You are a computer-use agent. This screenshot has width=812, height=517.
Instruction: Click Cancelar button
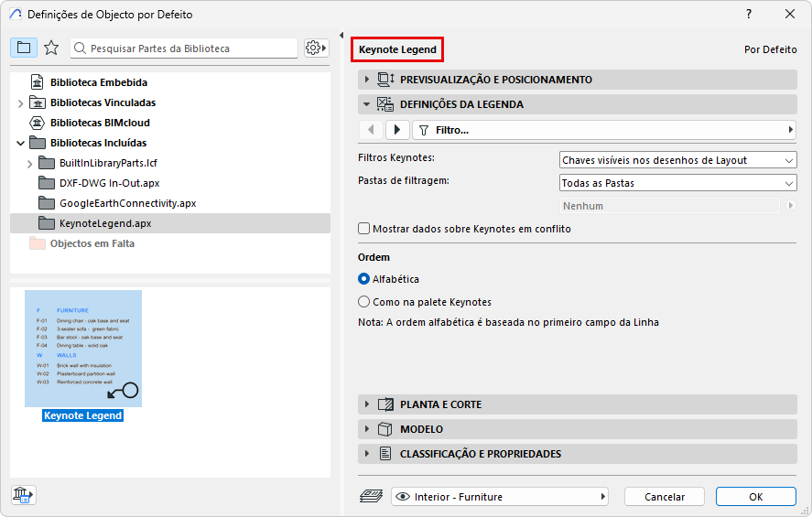[x=665, y=497]
